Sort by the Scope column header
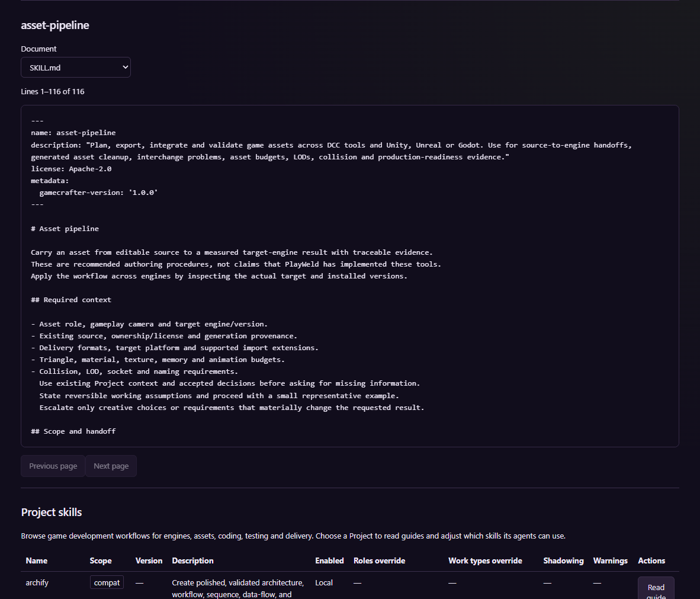This screenshot has height=599, width=700. tap(101, 560)
